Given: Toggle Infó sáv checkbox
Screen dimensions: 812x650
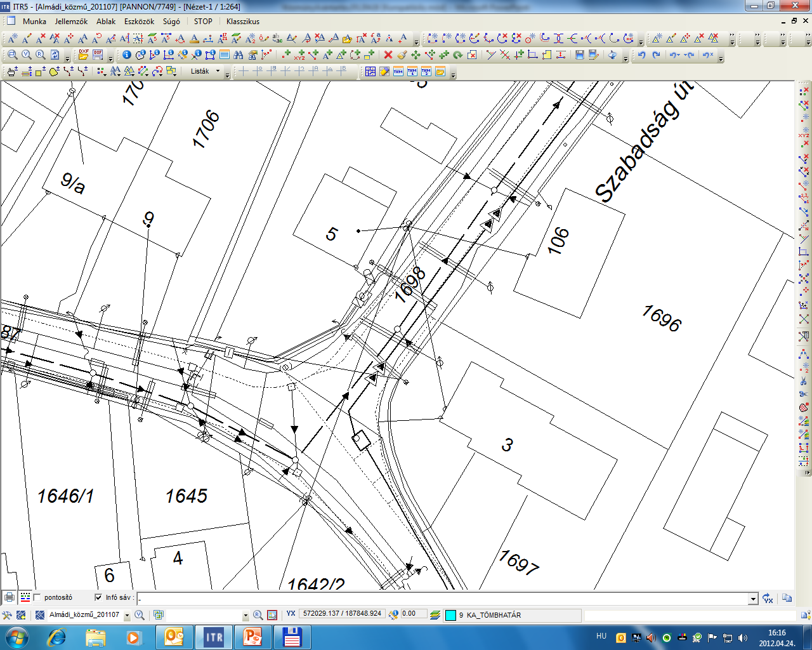Looking at the screenshot, I should tap(98, 597).
